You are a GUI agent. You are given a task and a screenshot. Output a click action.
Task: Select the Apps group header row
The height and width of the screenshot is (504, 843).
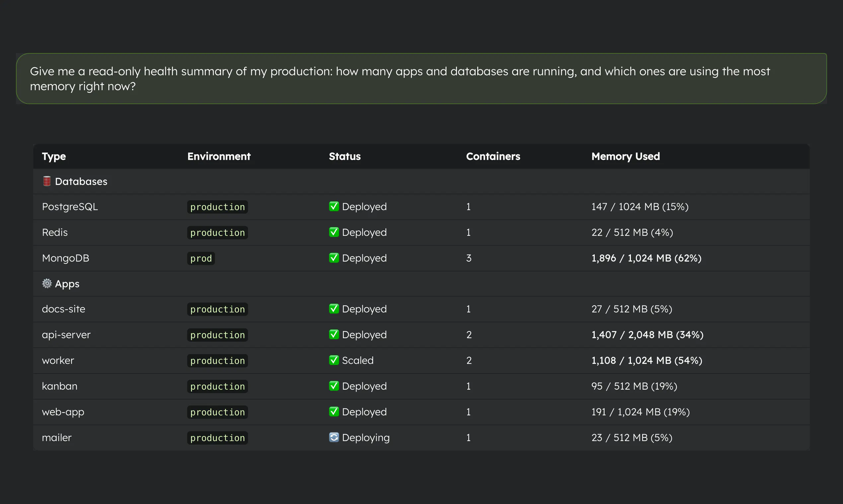421,283
